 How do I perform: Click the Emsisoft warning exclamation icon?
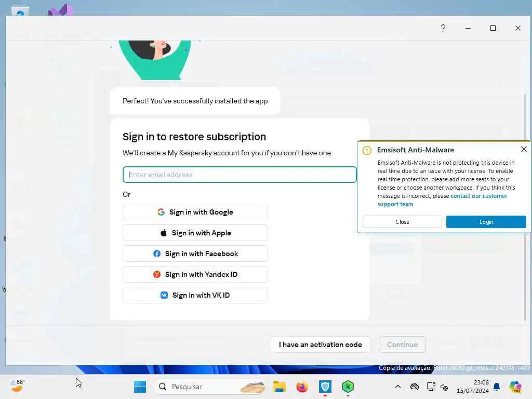(x=367, y=150)
